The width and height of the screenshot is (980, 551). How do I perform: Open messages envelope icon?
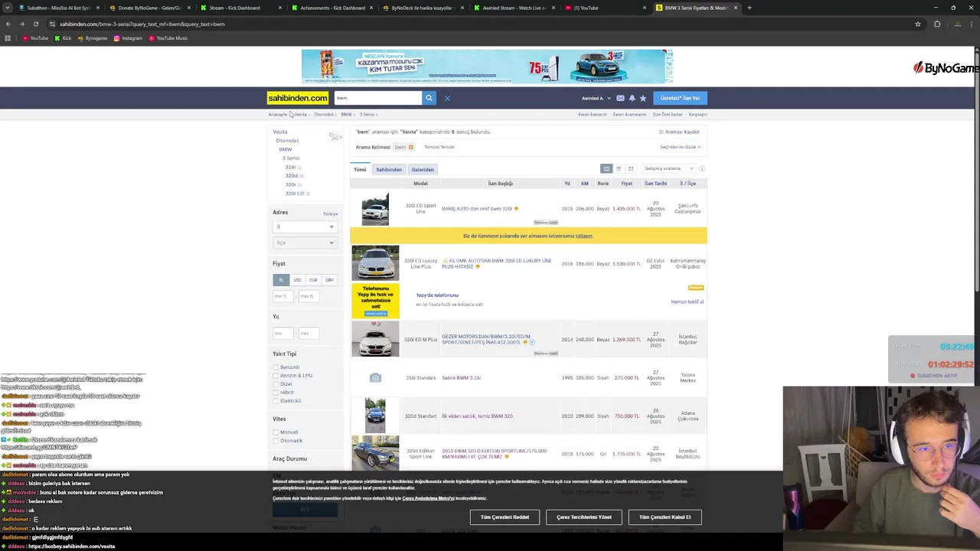tap(620, 98)
